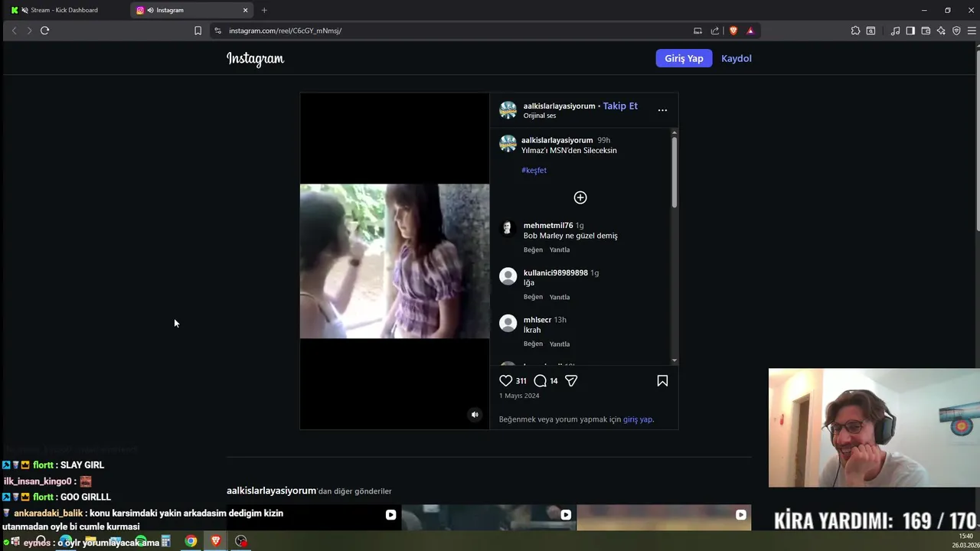
Task: Open the middle related reel thumbnail
Action: click(488, 518)
